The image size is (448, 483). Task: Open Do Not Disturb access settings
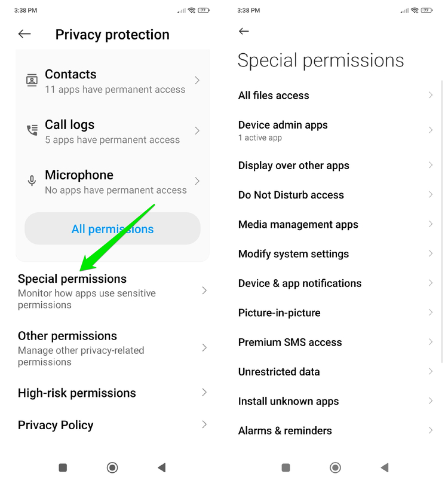335,195
